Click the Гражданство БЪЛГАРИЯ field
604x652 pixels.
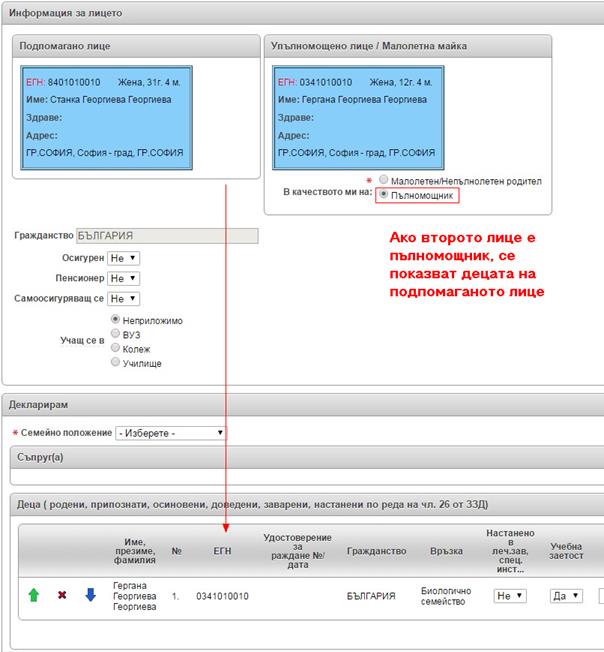tap(167, 236)
